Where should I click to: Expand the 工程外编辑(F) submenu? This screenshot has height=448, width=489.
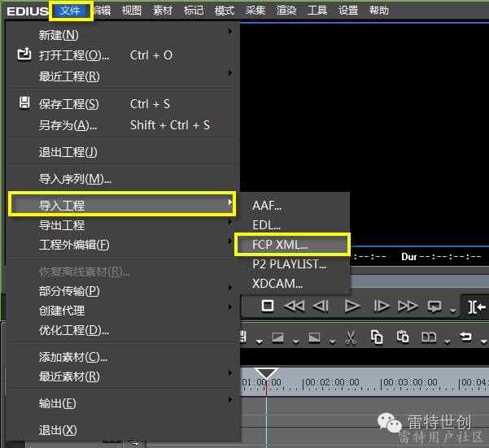123,245
